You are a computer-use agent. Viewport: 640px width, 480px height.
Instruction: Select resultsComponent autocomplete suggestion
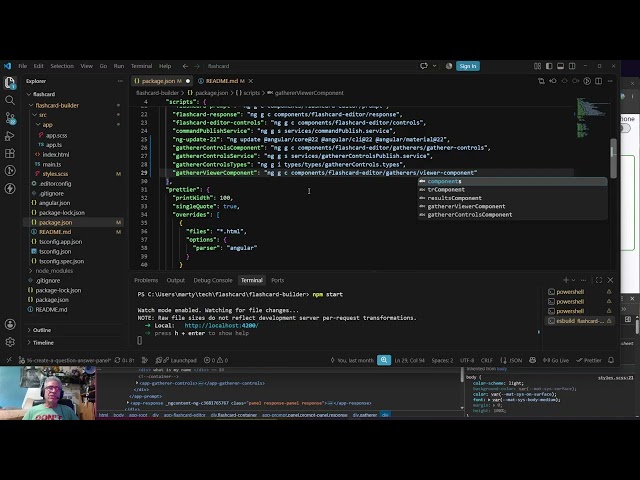point(512,198)
